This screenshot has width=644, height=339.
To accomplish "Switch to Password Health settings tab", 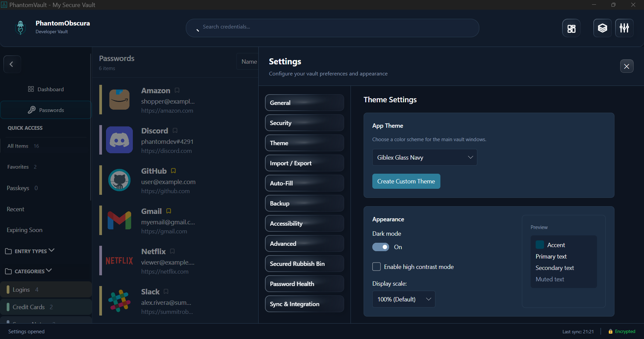I will pos(304,284).
